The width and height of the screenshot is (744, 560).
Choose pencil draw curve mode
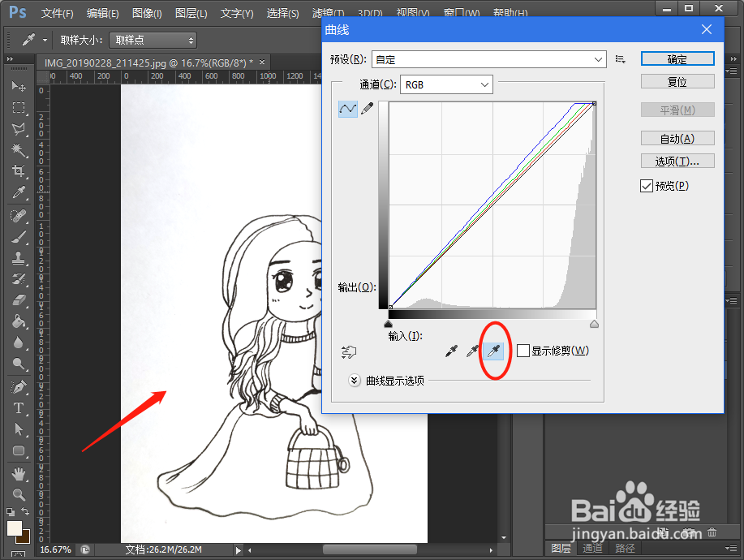(368, 109)
